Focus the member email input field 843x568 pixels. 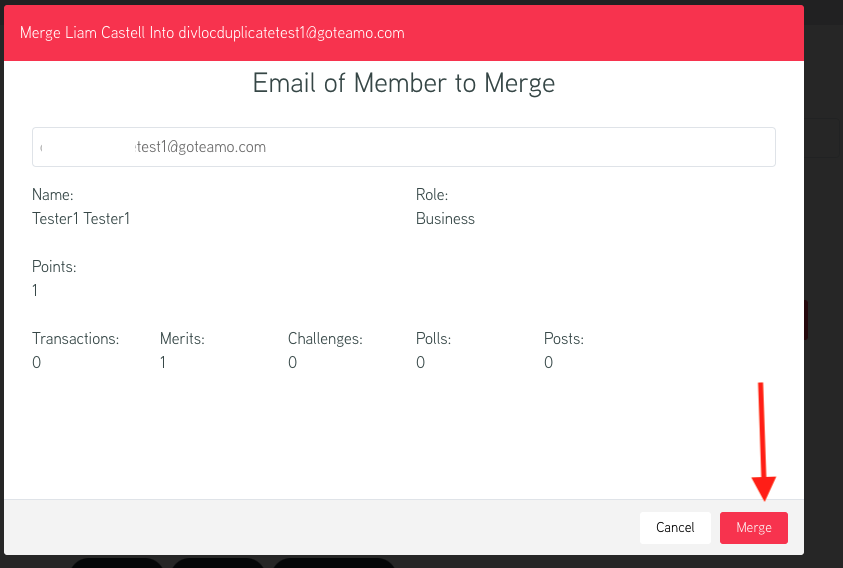click(x=404, y=147)
